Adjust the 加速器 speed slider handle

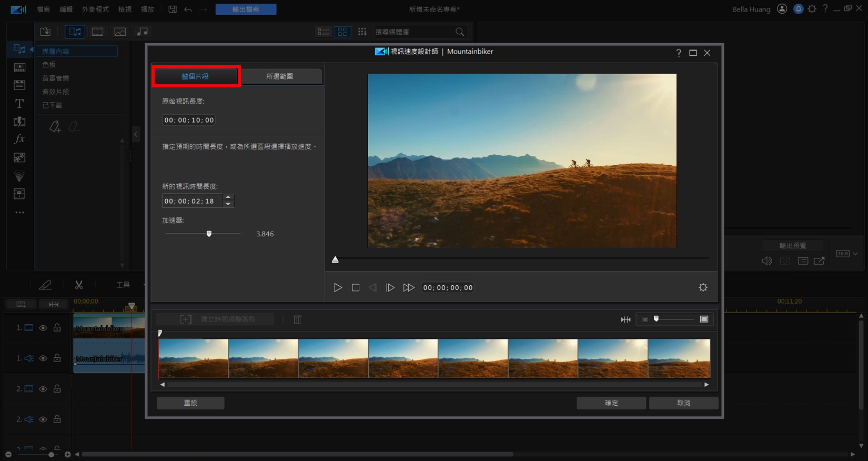click(209, 234)
